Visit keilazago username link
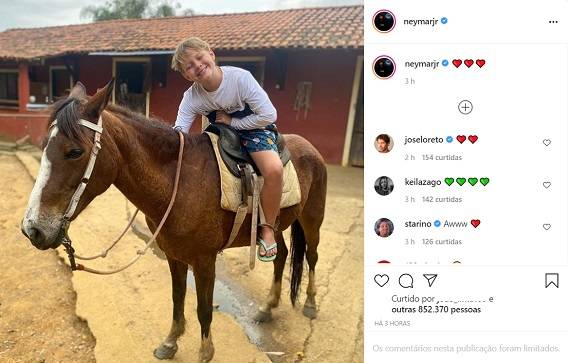The image size is (568, 363). [x=423, y=182]
